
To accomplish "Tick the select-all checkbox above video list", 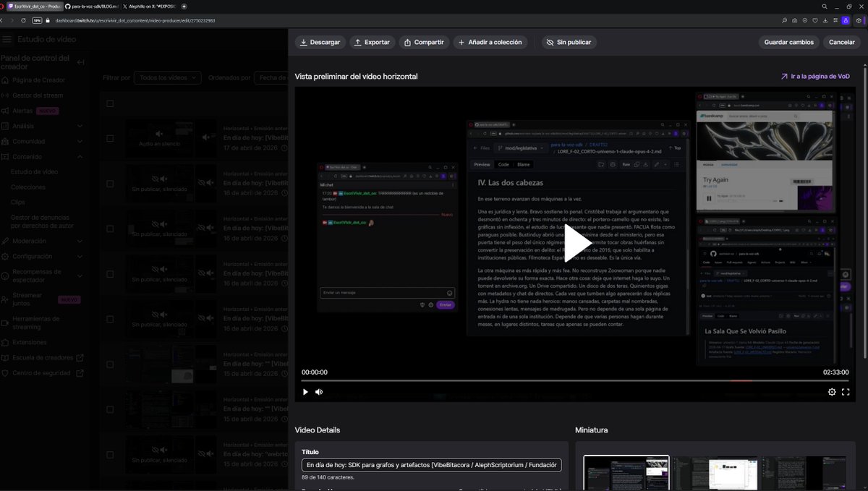I will (x=110, y=103).
